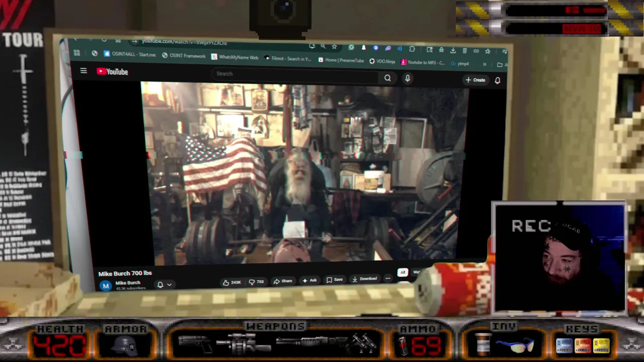Screen dimensions: 644x362
Task: Click the Ask button
Action: click(309, 281)
